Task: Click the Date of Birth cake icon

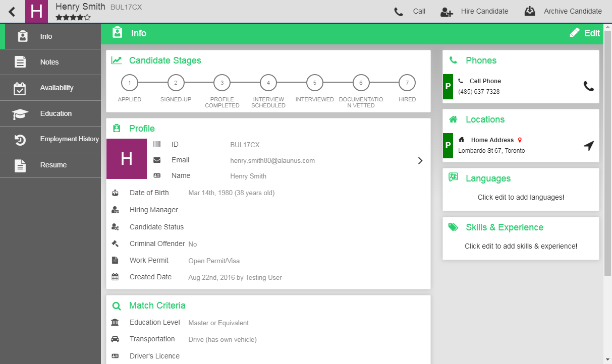Action: pos(115,193)
